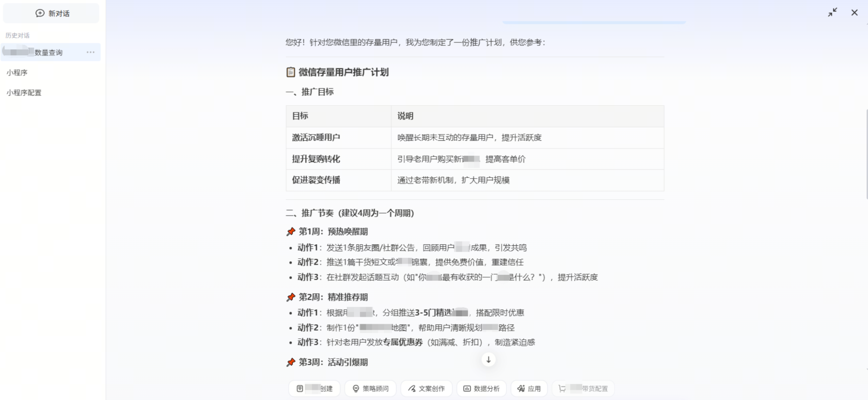Open the ... options menu on 数量查询 chat

click(90, 52)
